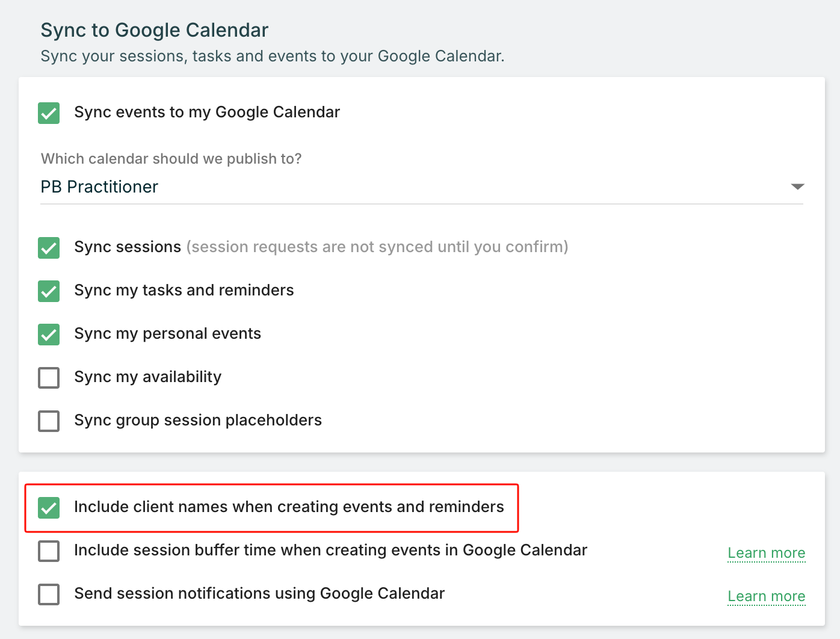Uncheck the 'Sync events to my Google Calendar' checkbox
Image resolution: width=840 pixels, height=639 pixels.
(x=49, y=113)
